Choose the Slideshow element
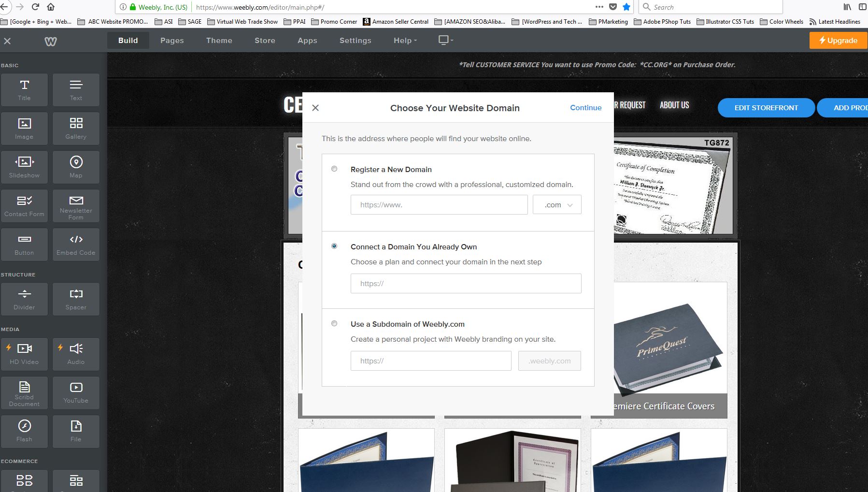Screen dimensions: 868x492 (x=24, y=167)
